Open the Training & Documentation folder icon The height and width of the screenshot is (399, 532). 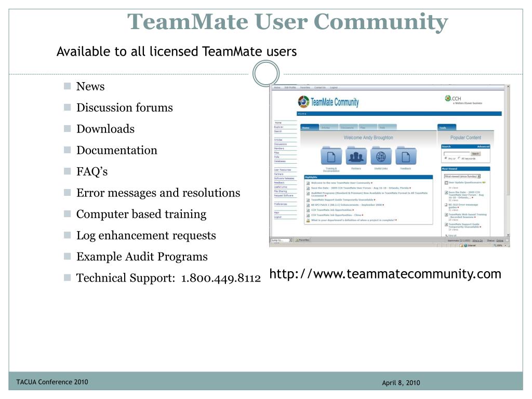pyautogui.click(x=331, y=156)
